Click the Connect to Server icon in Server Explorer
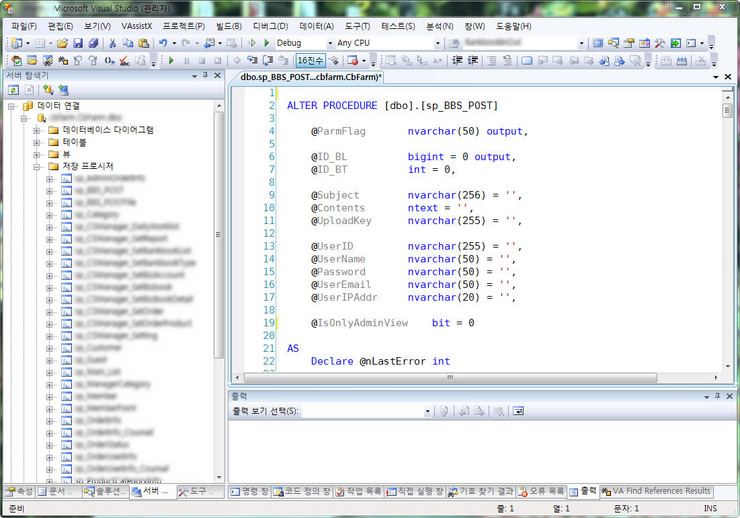Image resolution: width=740 pixels, height=518 pixels. (x=63, y=90)
